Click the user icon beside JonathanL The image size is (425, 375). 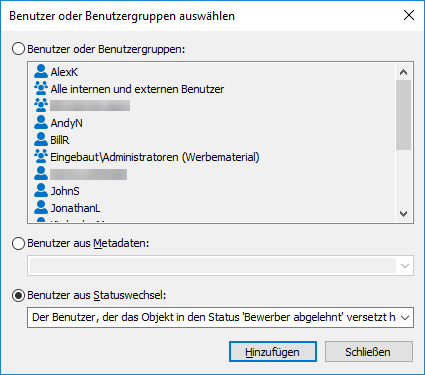pos(41,208)
